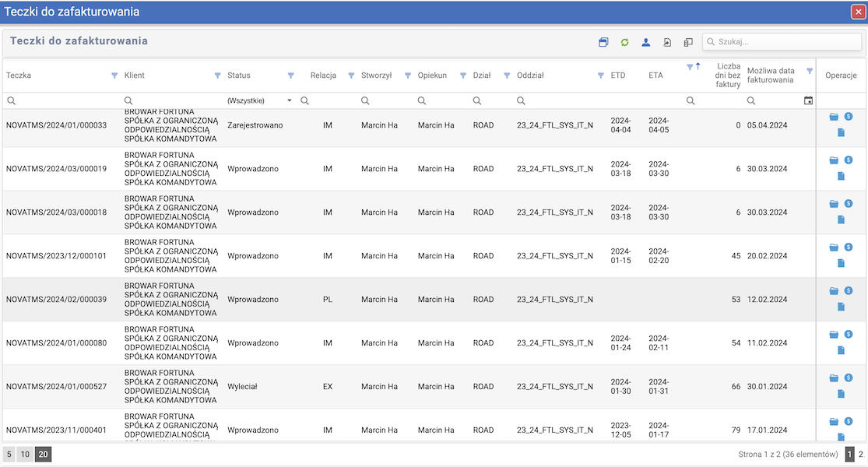Click document icon for row NOVATMS/2023/12/000101

pyautogui.click(x=841, y=263)
